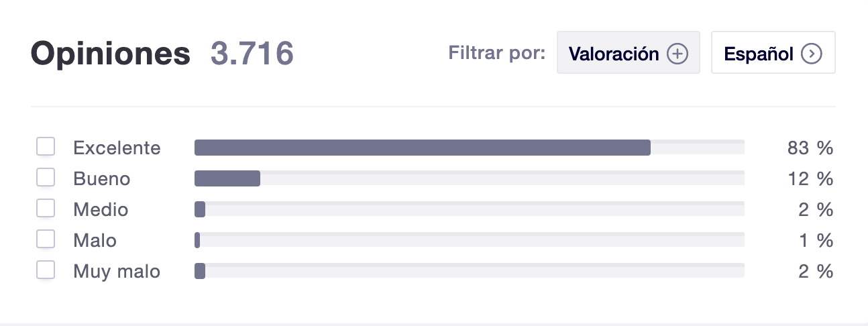
Task: Tick the Muy malo checkbox
Action: pyautogui.click(x=46, y=270)
